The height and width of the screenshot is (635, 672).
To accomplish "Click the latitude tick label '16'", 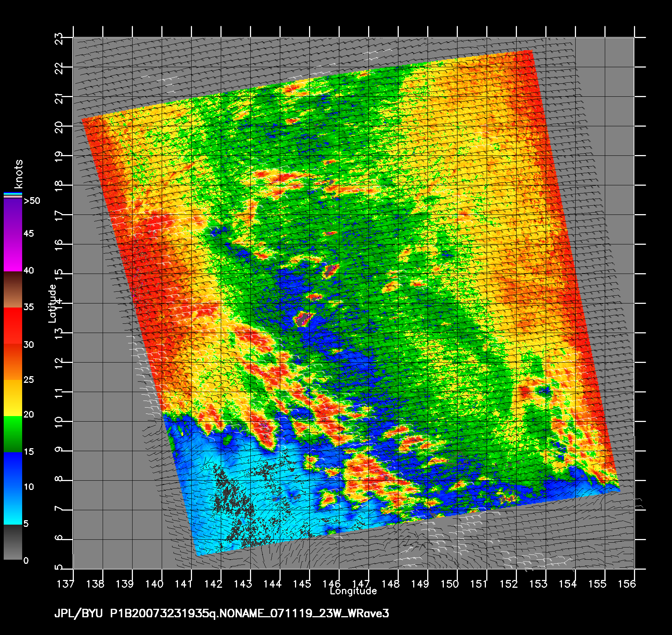I will click(x=59, y=245).
